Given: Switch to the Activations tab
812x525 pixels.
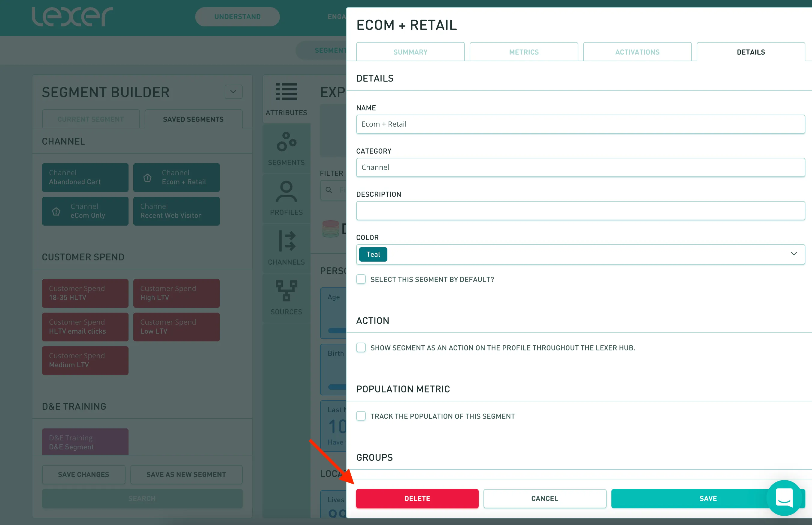Looking at the screenshot, I should pos(637,52).
